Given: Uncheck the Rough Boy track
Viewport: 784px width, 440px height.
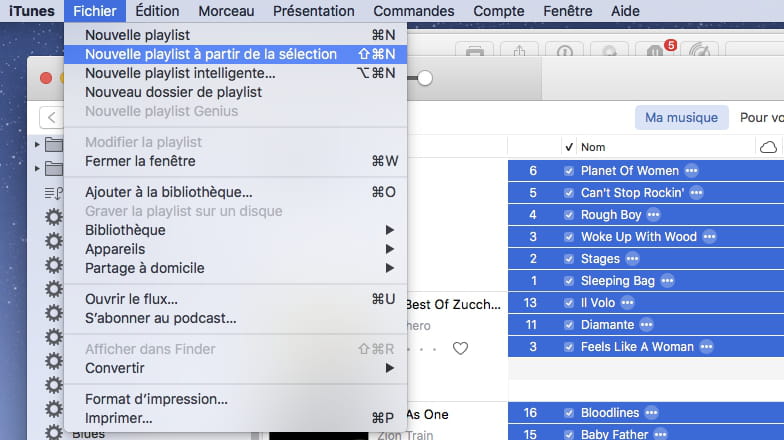Looking at the screenshot, I should [x=568, y=215].
